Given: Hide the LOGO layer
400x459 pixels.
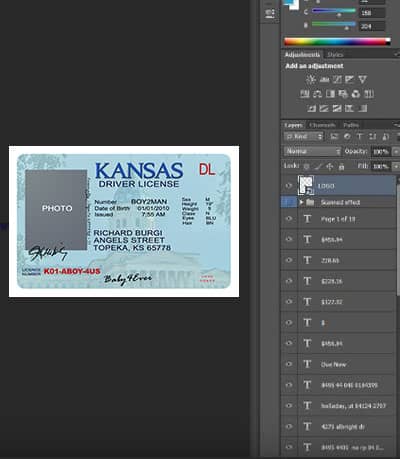Looking at the screenshot, I should pos(289,186).
